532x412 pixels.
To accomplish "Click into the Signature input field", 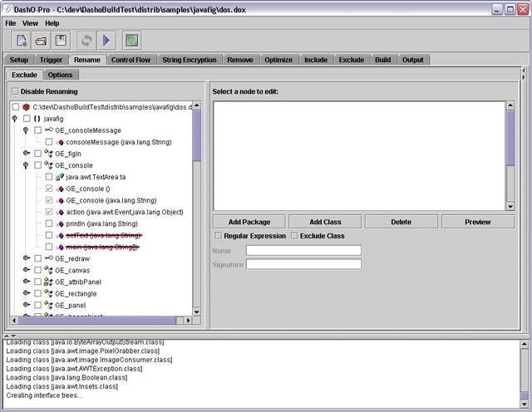I will [x=303, y=264].
